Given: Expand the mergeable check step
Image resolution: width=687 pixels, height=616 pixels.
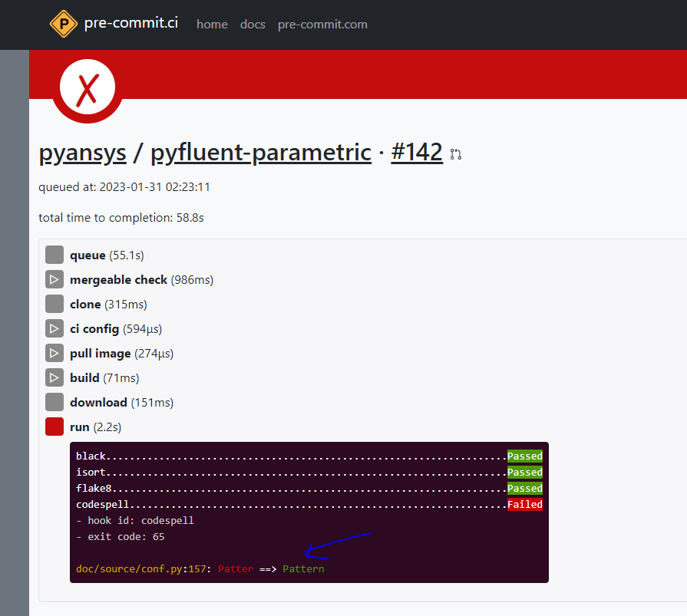Looking at the screenshot, I should (x=54, y=279).
